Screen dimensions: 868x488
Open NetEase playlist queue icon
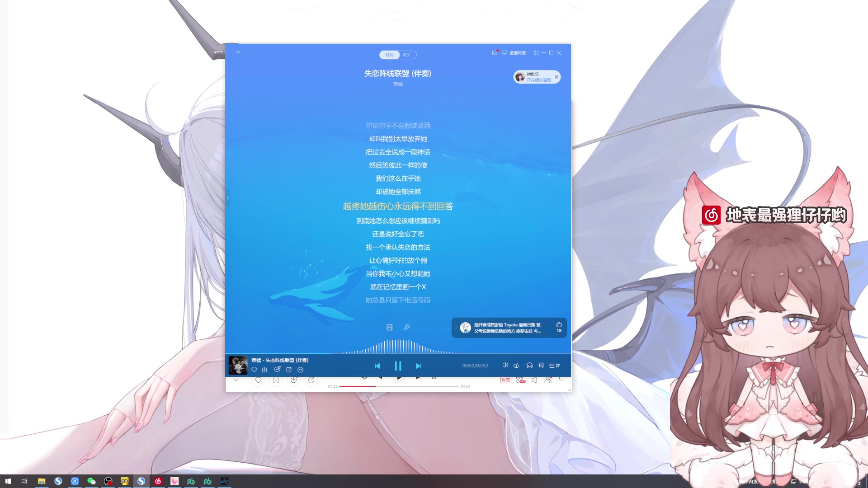coord(561,380)
